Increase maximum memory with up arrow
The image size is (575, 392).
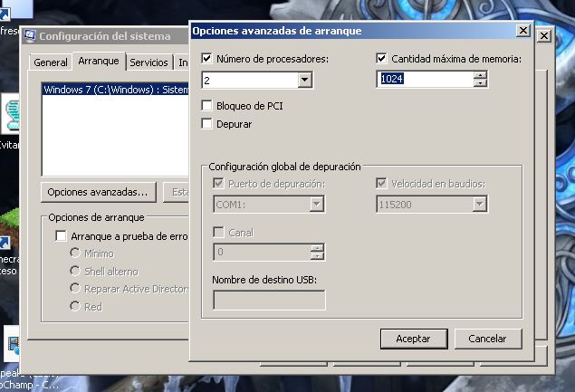pyautogui.click(x=480, y=75)
